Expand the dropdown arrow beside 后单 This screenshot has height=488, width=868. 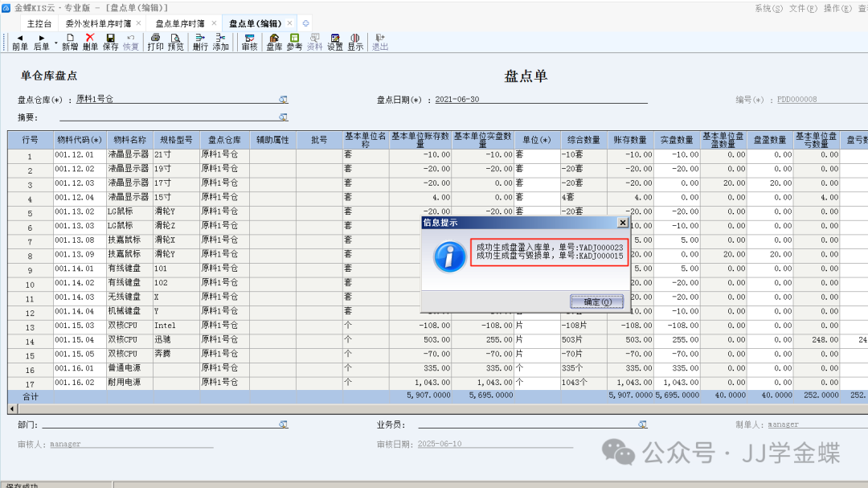point(55,39)
